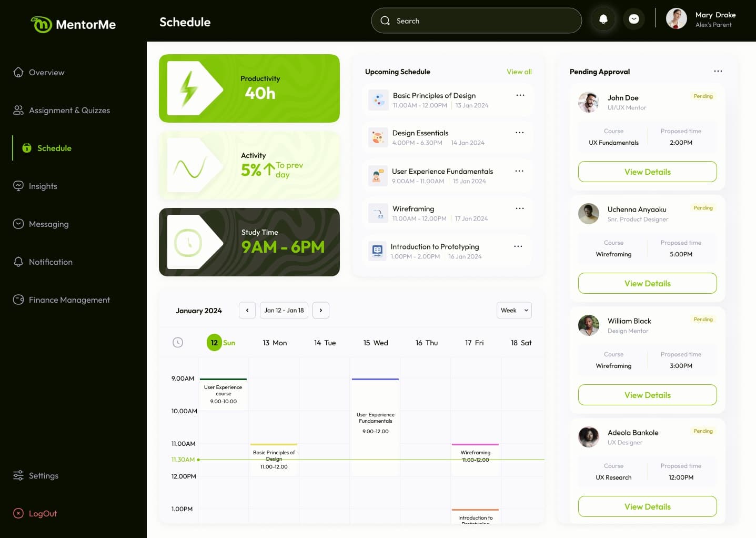Click Mary Drake's profile avatar
This screenshot has height=538, width=756.
coord(677,18)
